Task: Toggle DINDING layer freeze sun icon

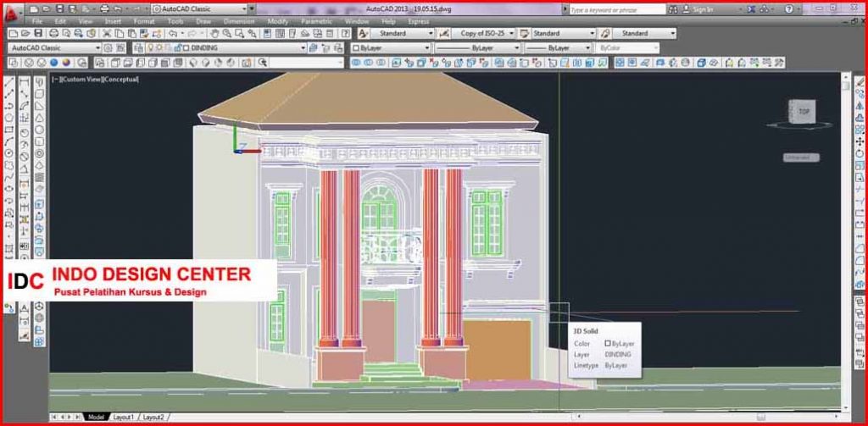Action: click(159, 48)
